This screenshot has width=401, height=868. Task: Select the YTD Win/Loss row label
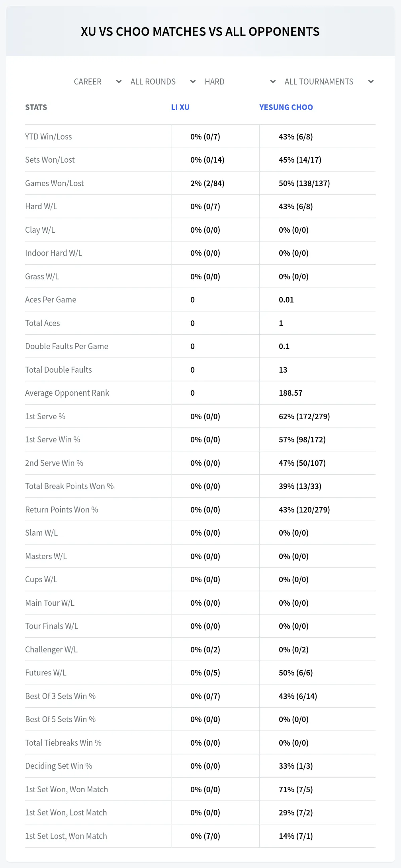click(x=49, y=137)
